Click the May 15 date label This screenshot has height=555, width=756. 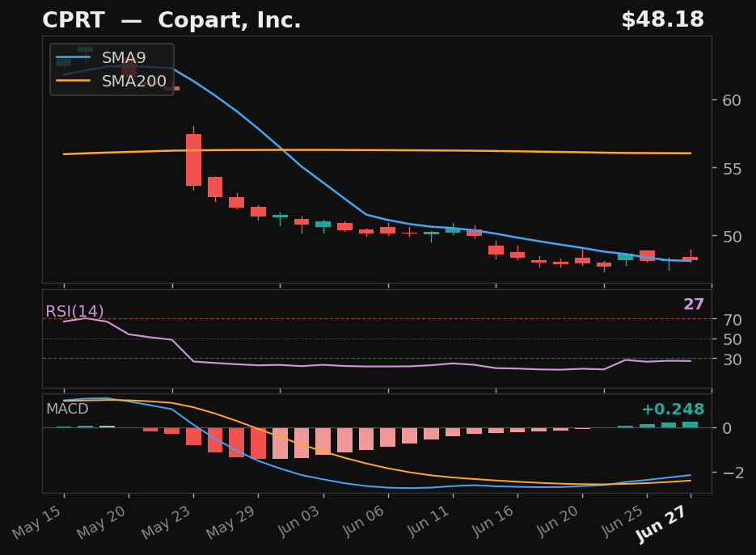click(37, 522)
